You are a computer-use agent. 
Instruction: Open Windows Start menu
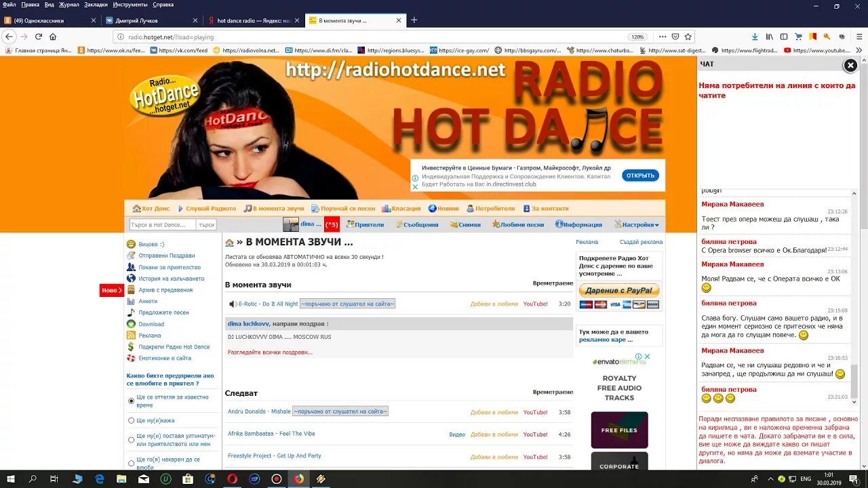point(11,479)
